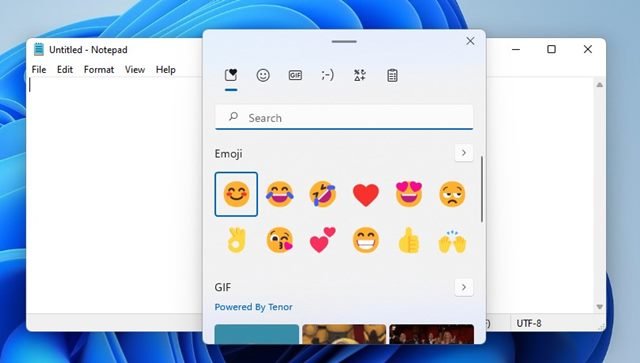Image resolution: width=640 pixels, height=363 pixels.
Task: Expand the GIF section with arrow
Action: click(464, 287)
